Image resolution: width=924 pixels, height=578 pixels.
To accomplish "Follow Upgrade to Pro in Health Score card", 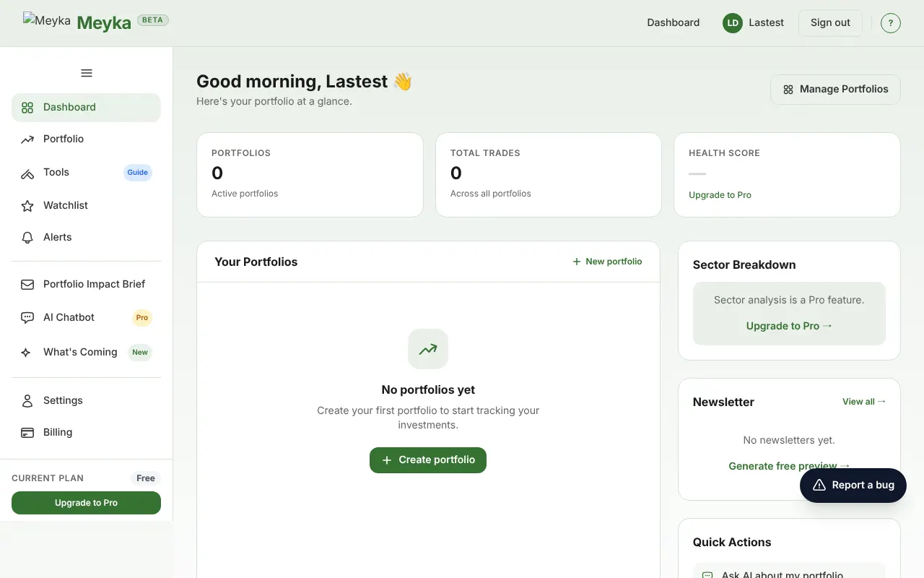I will pos(720,195).
